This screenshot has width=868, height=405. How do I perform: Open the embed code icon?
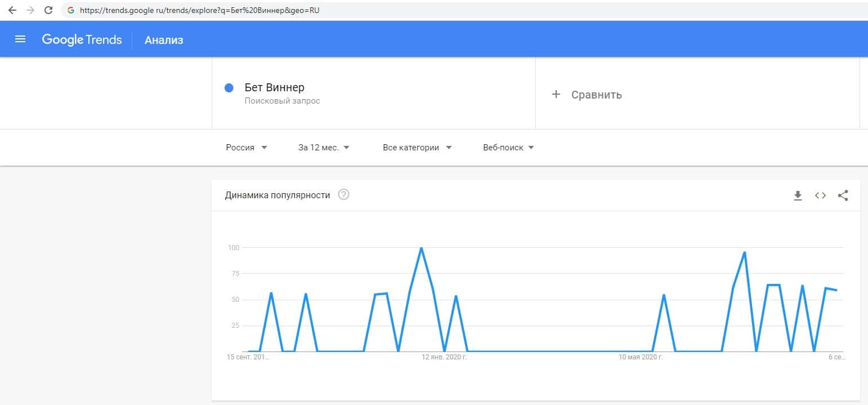(820, 195)
